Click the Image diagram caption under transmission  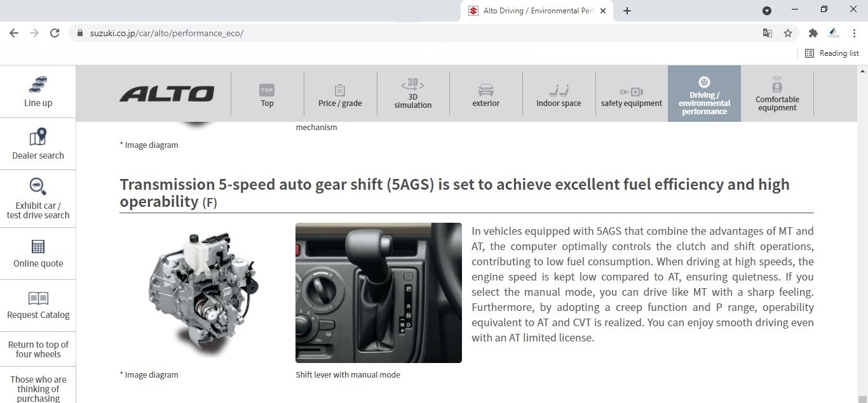click(149, 374)
